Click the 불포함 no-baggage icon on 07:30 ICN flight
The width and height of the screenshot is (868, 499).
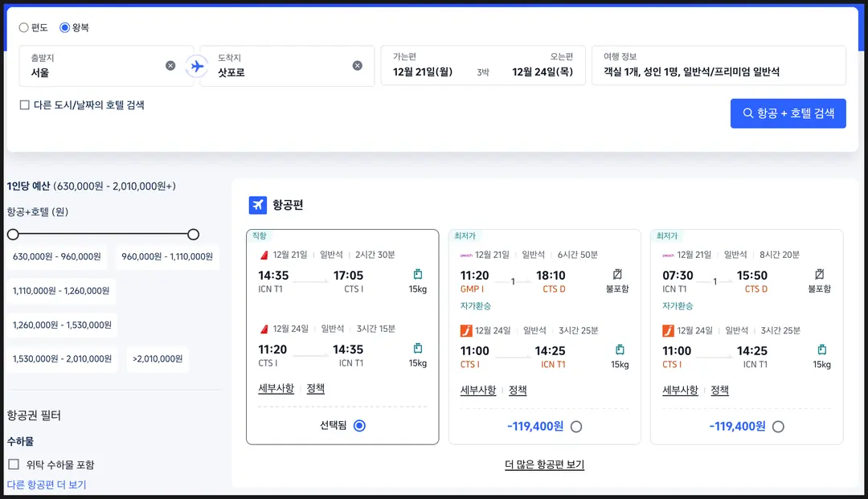819,274
